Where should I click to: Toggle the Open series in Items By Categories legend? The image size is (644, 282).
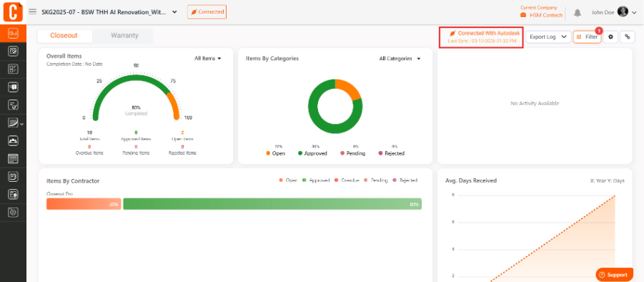(275, 153)
